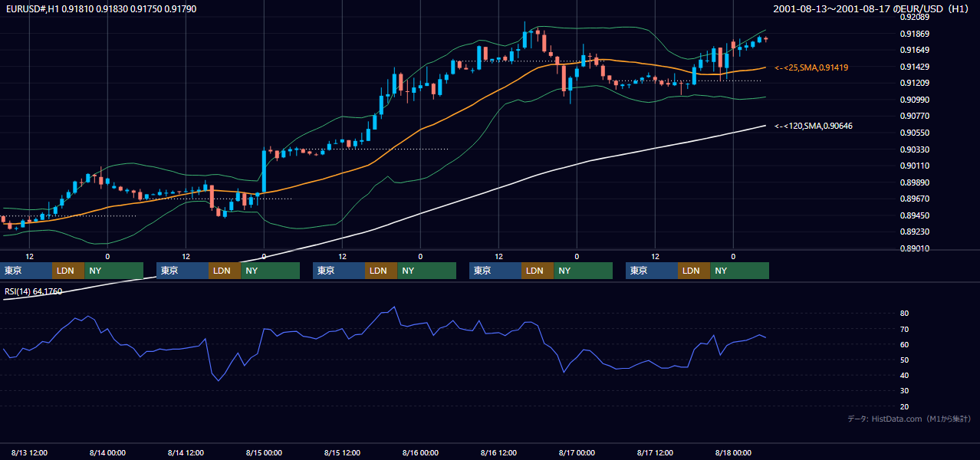Click the 8/14 12:00 date label
980x460 pixels.
[186, 452]
